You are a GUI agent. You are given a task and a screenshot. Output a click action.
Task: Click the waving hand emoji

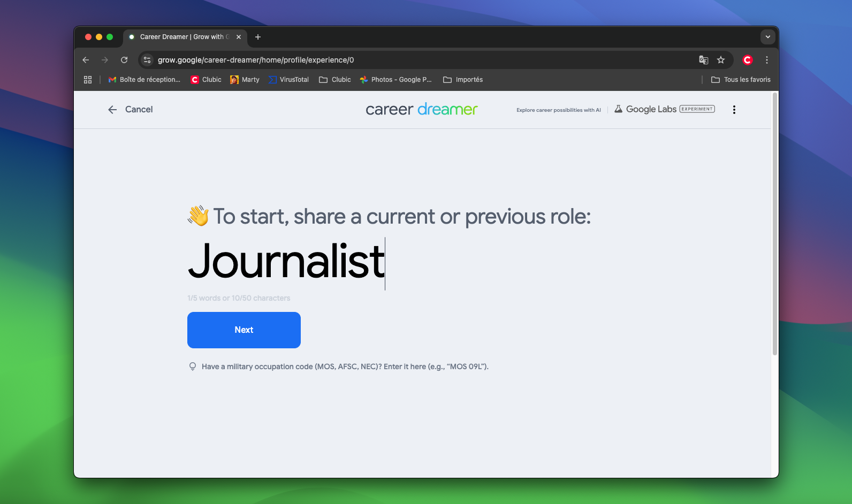click(x=198, y=216)
